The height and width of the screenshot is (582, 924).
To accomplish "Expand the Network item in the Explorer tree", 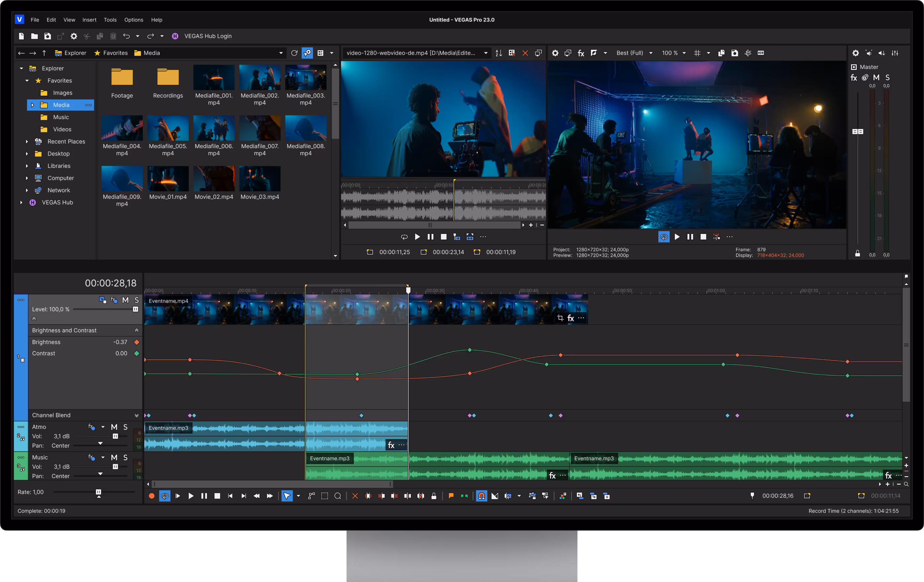I will click(x=27, y=190).
